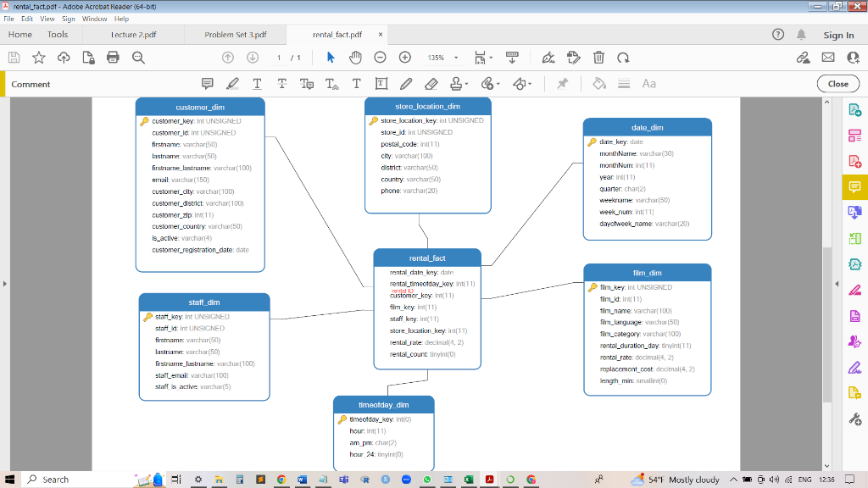Open the View menu

click(x=47, y=18)
